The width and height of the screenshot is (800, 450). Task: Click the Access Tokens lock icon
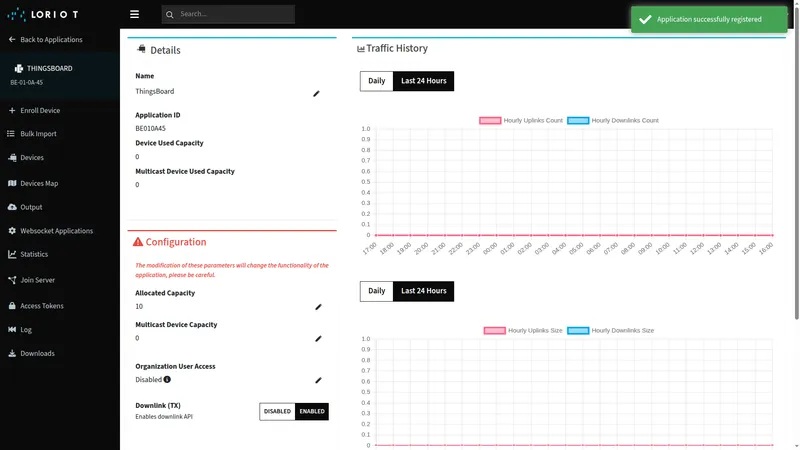12,306
